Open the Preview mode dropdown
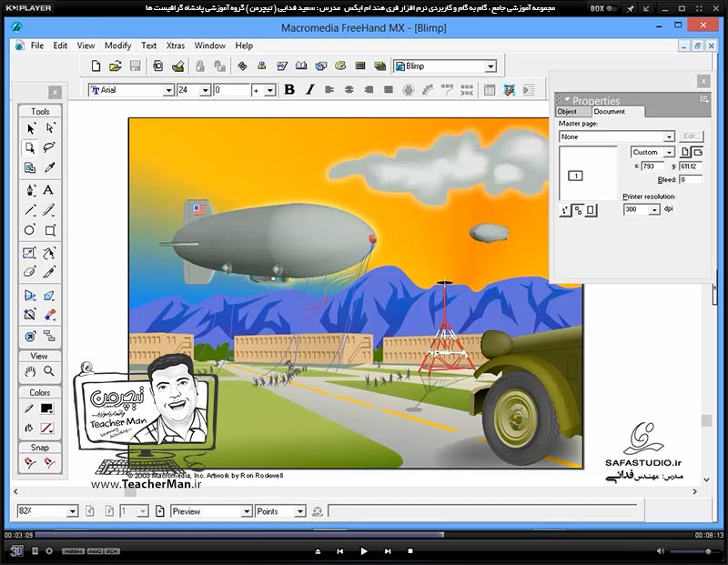Viewport: 728px width, 565px height. [x=247, y=511]
